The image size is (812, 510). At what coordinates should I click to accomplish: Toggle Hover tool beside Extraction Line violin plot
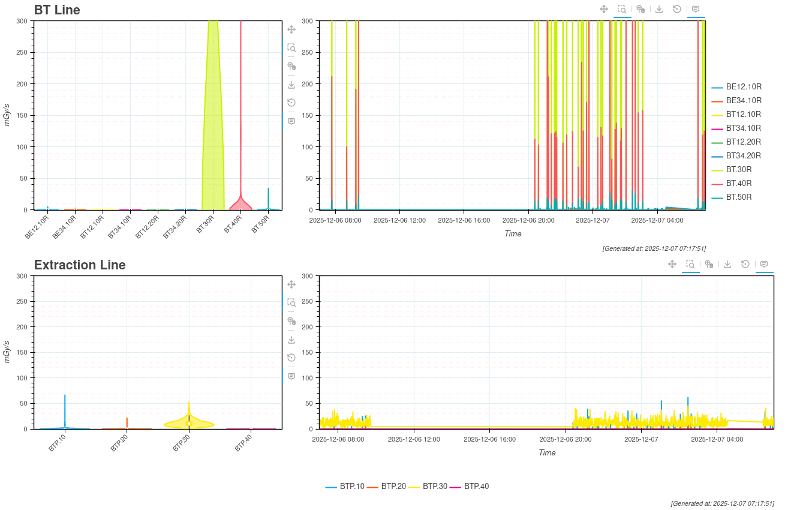coord(291,376)
